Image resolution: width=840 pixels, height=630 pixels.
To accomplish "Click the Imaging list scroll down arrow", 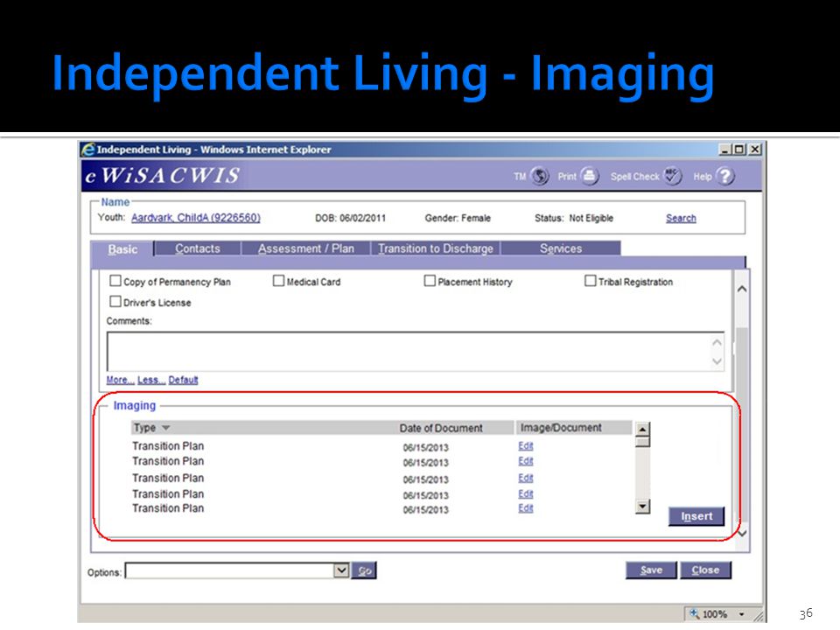I will coord(642,507).
